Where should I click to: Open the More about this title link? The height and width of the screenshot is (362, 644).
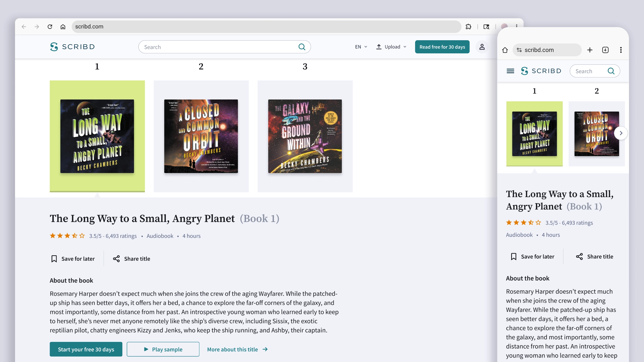click(237, 349)
